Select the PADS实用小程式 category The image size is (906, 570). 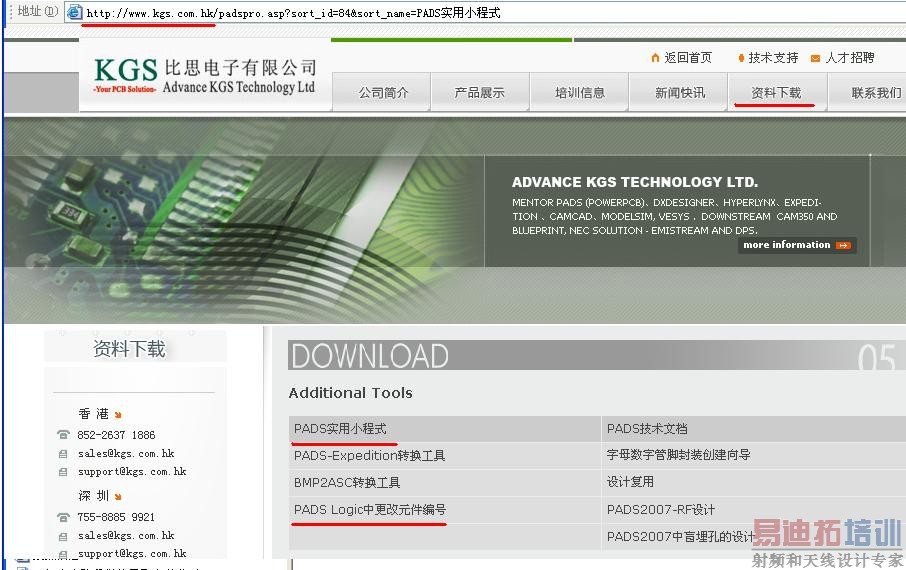coord(340,429)
